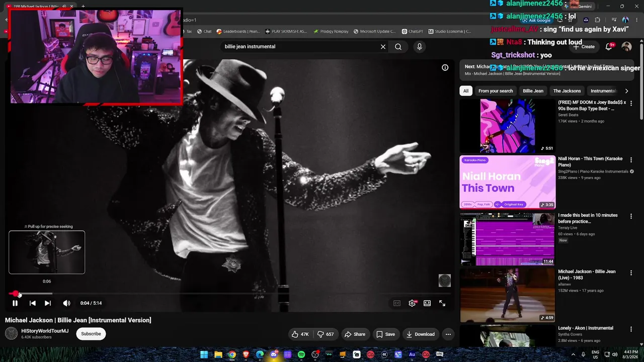Open more options for MF DOOM video
The height and width of the screenshot is (362, 644).
click(631, 103)
